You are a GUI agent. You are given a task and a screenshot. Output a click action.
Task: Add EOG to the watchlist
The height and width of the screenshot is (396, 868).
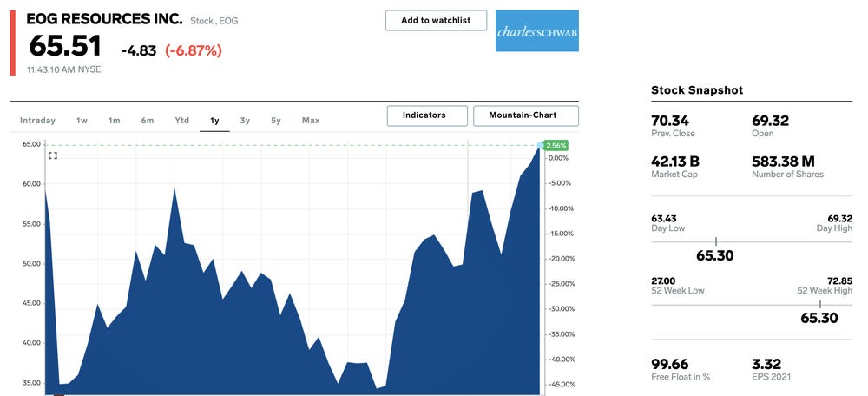pos(437,21)
